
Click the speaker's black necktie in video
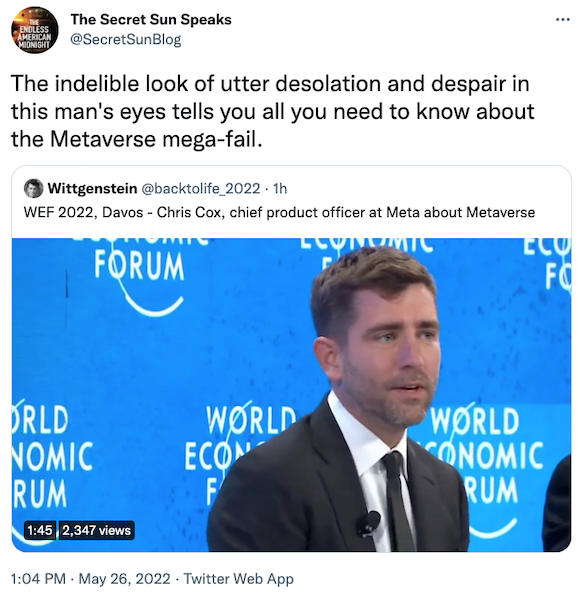399,501
